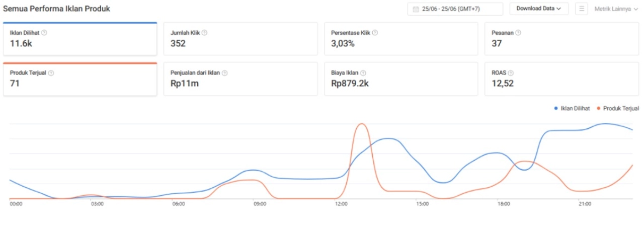
Task: Click help icon next to Persentase Klik
Action: click(x=375, y=33)
